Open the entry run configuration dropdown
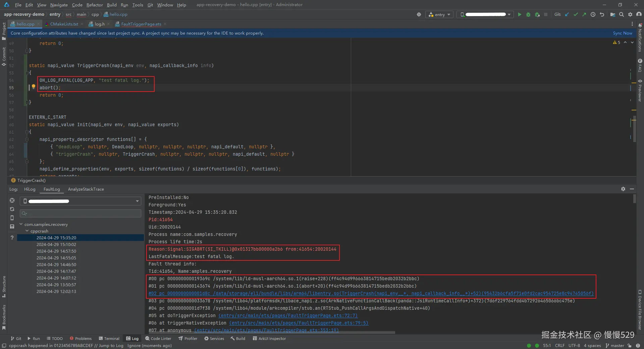The image size is (644, 349). pyautogui.click(x=439, y=14)
